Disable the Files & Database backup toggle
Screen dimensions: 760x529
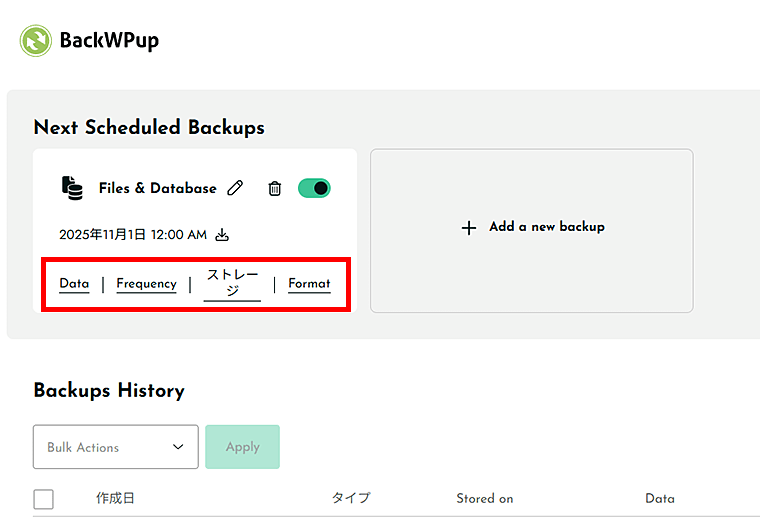click(x=314, y=188)
